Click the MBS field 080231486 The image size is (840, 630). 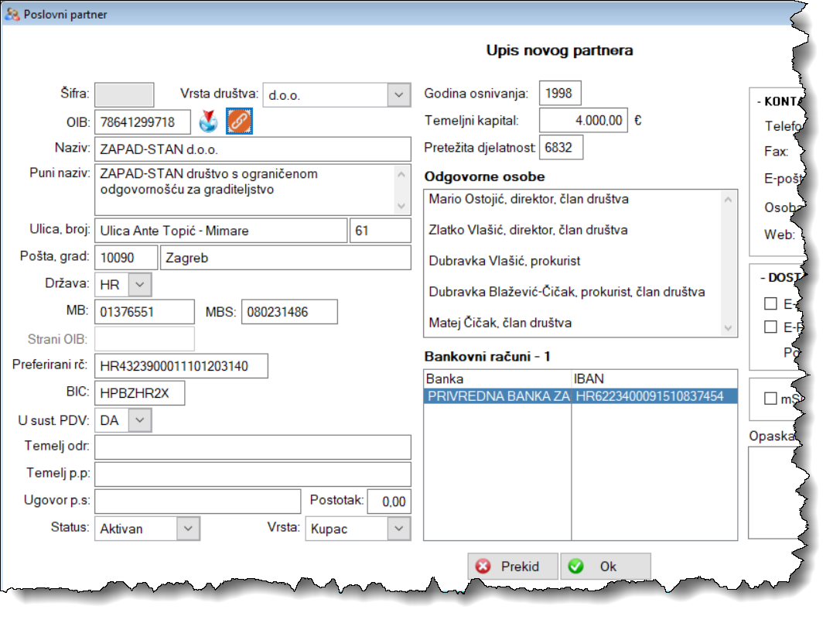(290, 312)
